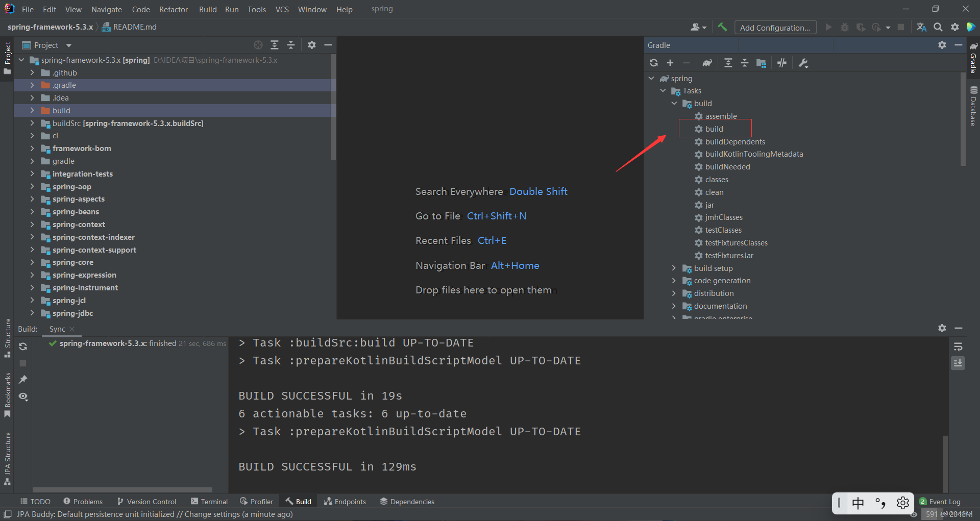Open the Bookmarks side tab
Image resolution: width=980 pixels, height=521 pixels.
(x=8, y=395)
